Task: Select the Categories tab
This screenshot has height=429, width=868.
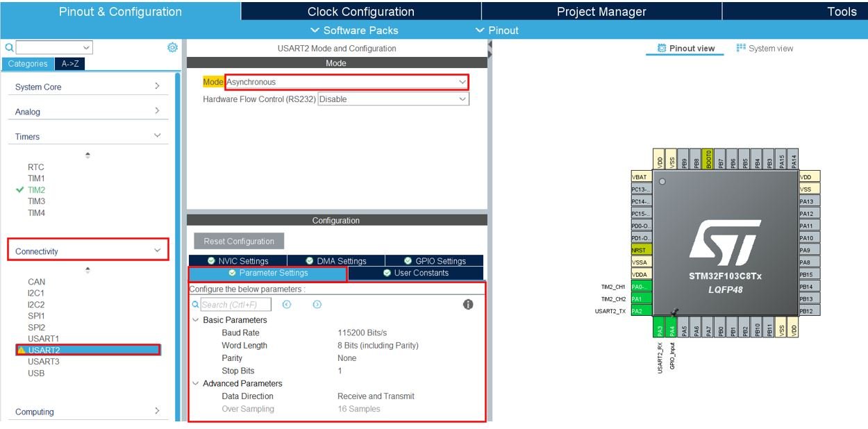Action: (x=28, y=64)
